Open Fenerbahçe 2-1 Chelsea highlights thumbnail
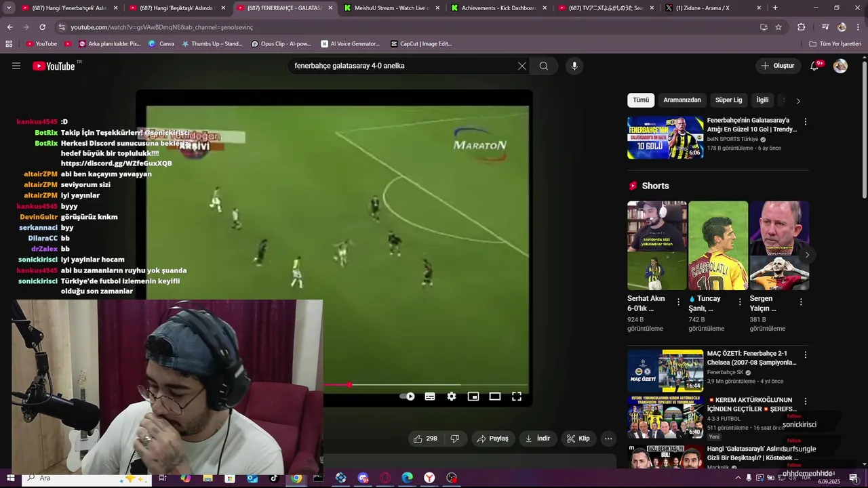Image resolution: width=868 pixels, height=488 pixels. pos(665,370)
